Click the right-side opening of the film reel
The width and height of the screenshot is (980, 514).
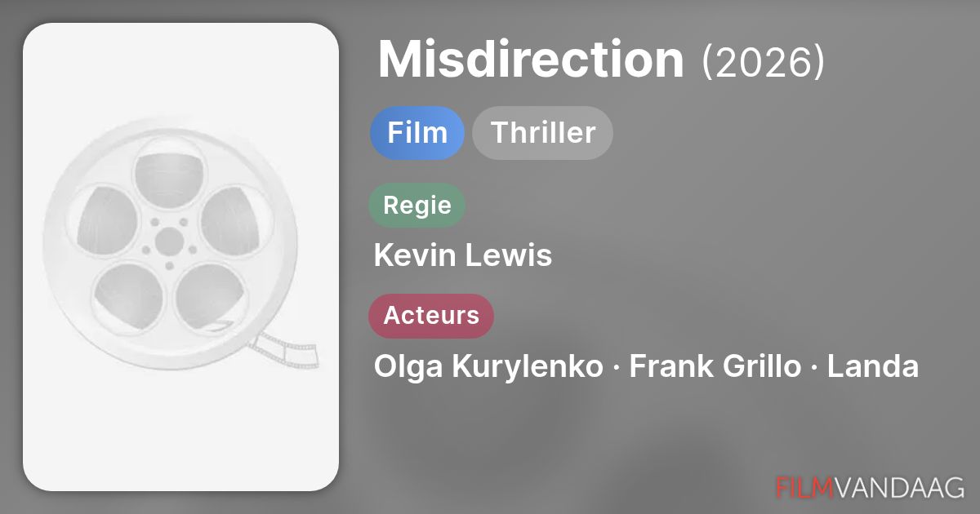click(233, 219)
